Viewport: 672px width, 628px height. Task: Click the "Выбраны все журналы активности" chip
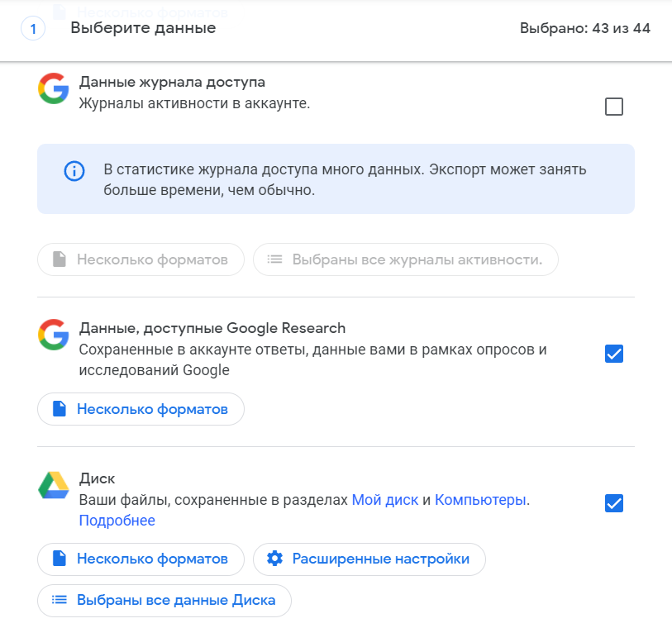(406, 259)
